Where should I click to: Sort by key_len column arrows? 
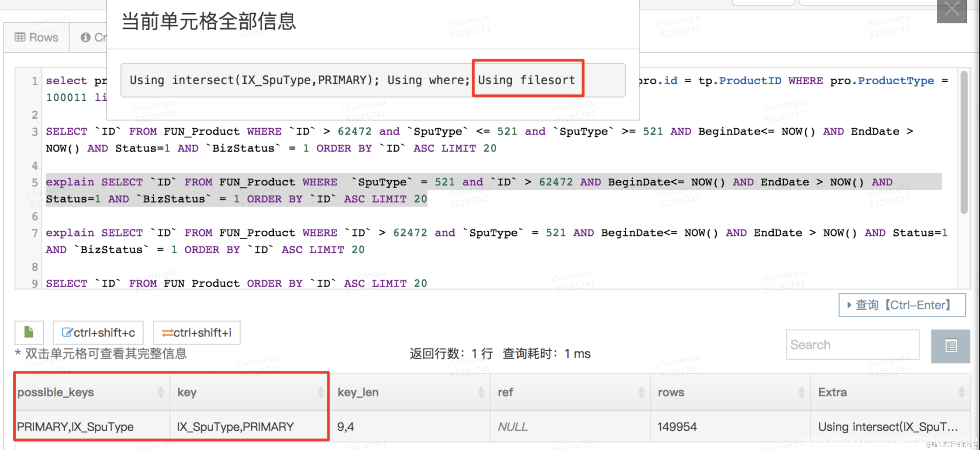coord(481,392)
